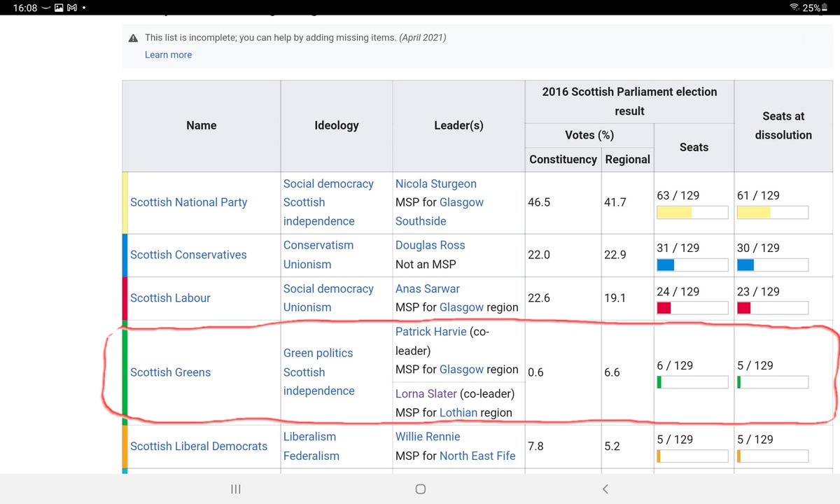Viewport: 840px width, 504px height.
Task: Open the Willie Rennie link
Action: pyautogui.click(x=428, y=437)
